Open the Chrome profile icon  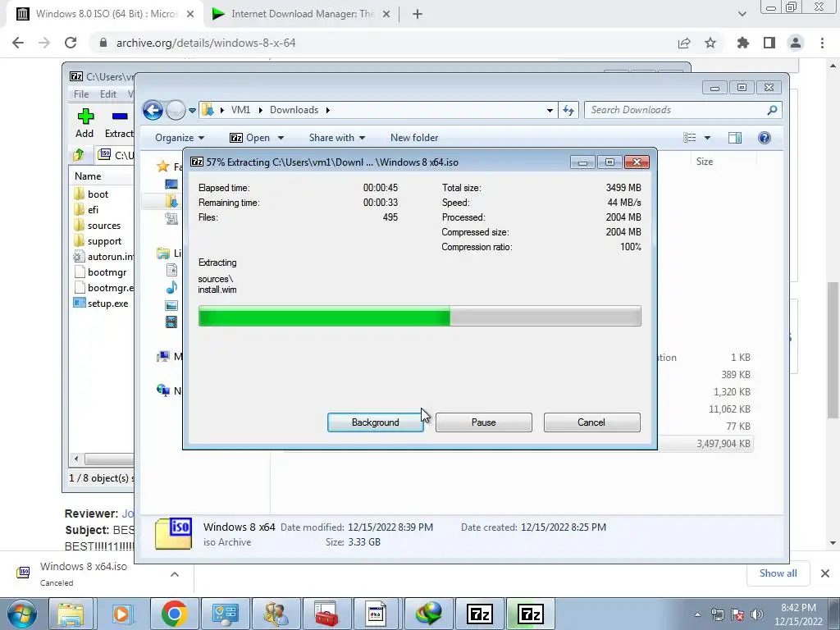(x=796, y=43)
